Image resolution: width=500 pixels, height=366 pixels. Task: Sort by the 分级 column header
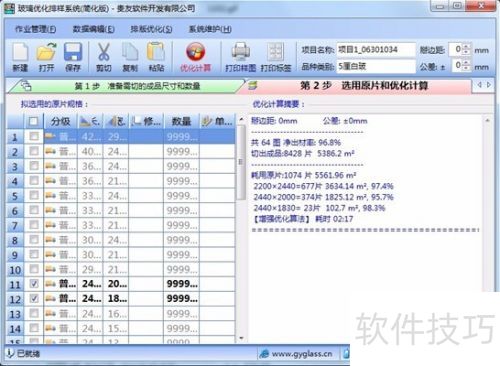click(x=60, y=121)
